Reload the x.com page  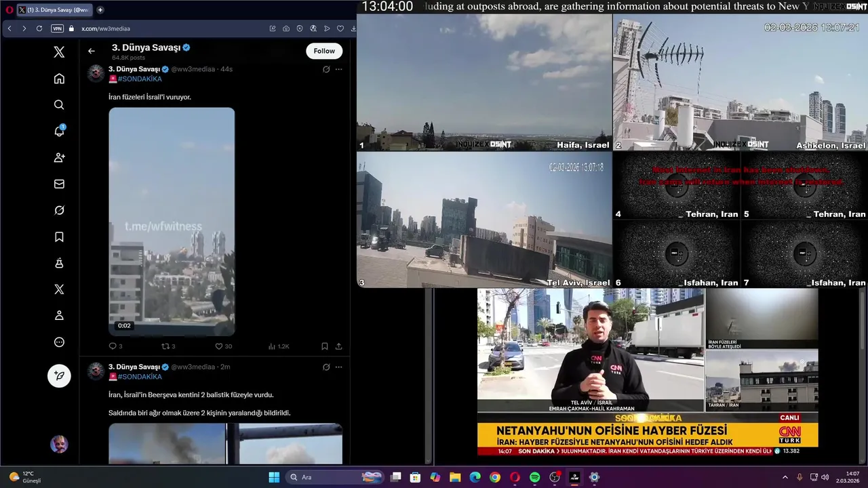pos(39,28)
